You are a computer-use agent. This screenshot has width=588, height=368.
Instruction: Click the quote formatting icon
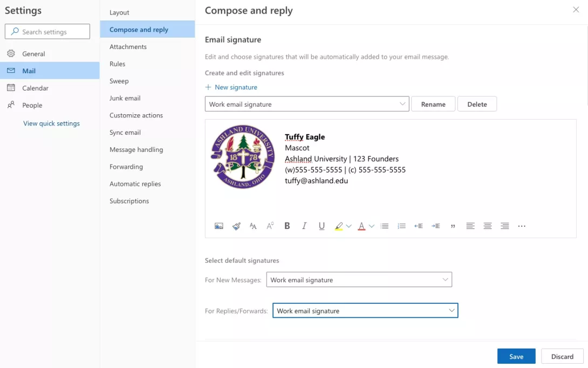(453, 226)
